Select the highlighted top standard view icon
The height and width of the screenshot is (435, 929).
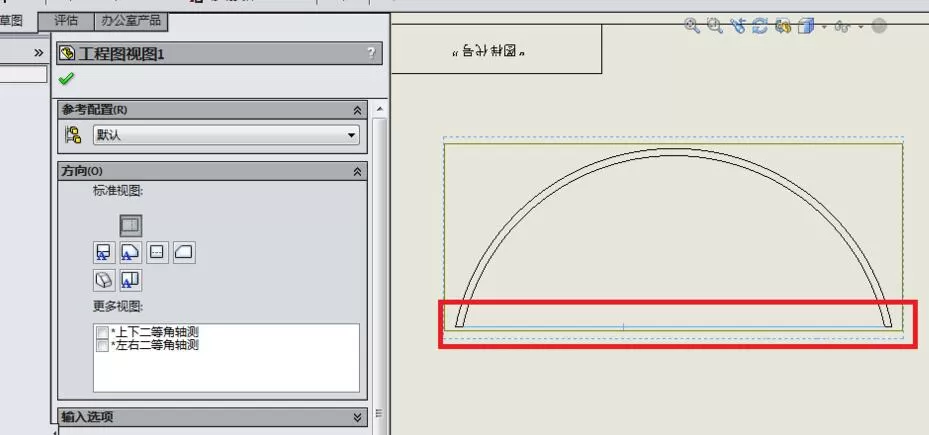click(131, 225)
